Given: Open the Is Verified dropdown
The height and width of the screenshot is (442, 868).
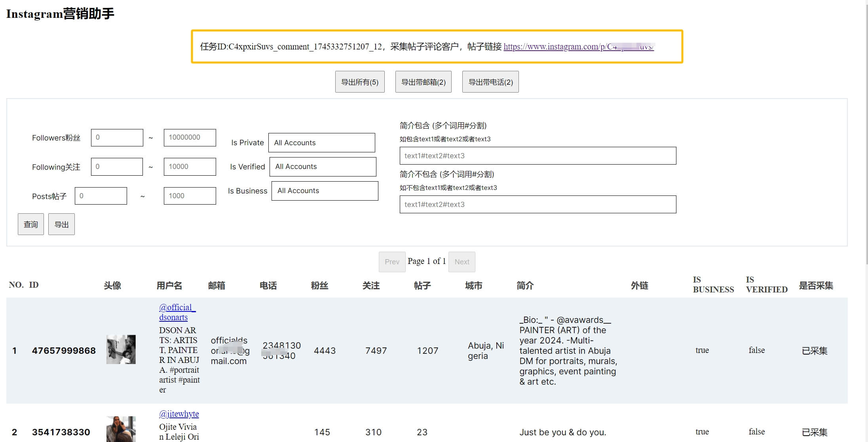Looking at the screenshot, I should (x=323, y=167).
